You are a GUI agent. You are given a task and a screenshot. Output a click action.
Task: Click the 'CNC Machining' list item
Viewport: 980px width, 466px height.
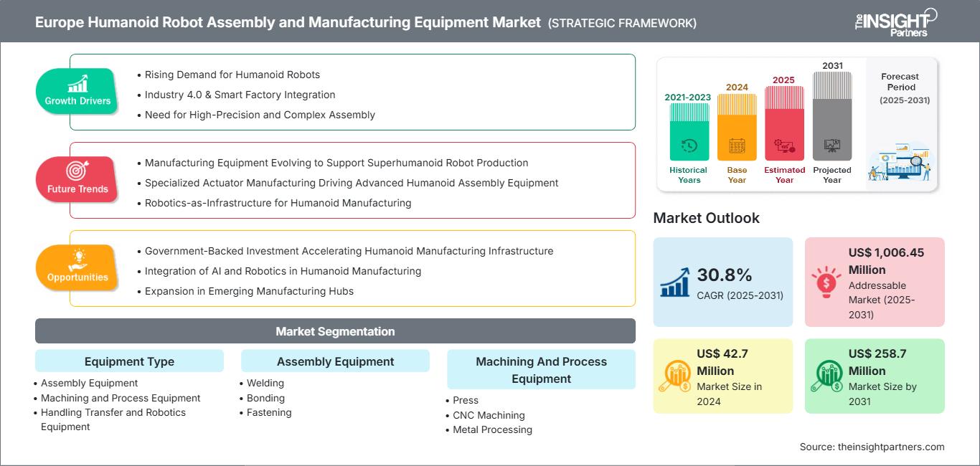pyautogui.click(x=489, y=415)
